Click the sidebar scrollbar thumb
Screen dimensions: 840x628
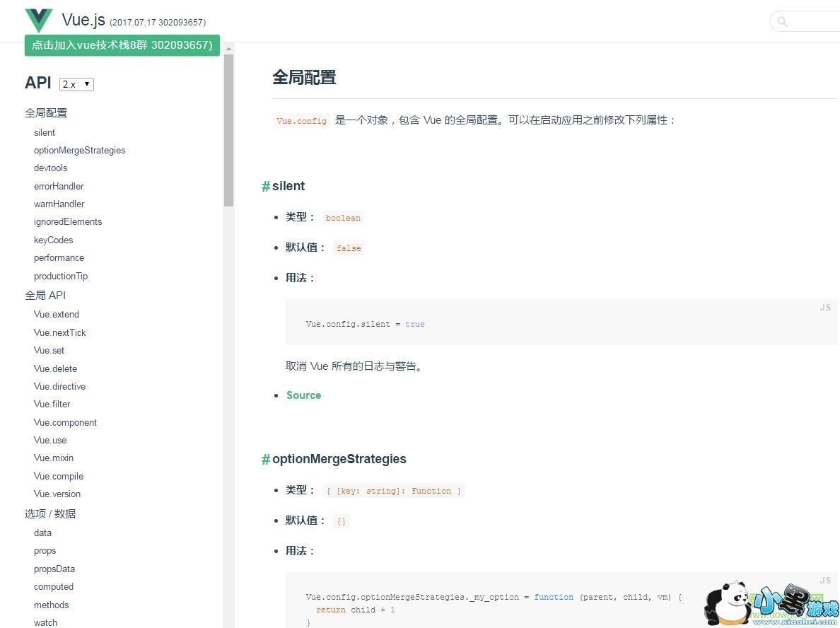(x=229, y=130)
